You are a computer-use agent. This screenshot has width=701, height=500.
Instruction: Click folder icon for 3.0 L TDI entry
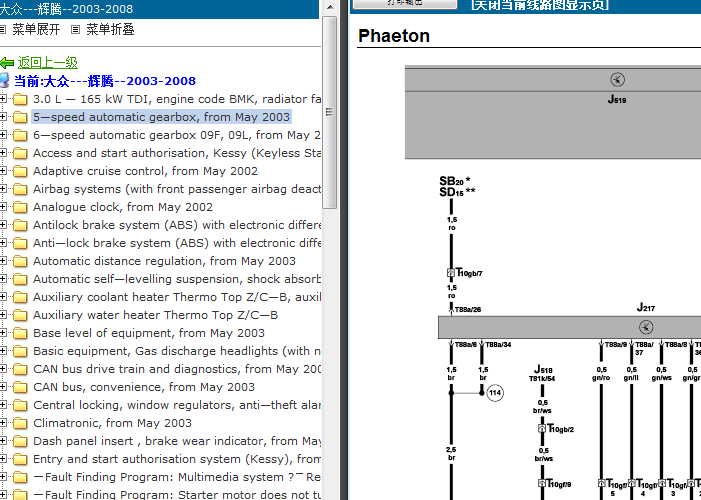[20, 99]
